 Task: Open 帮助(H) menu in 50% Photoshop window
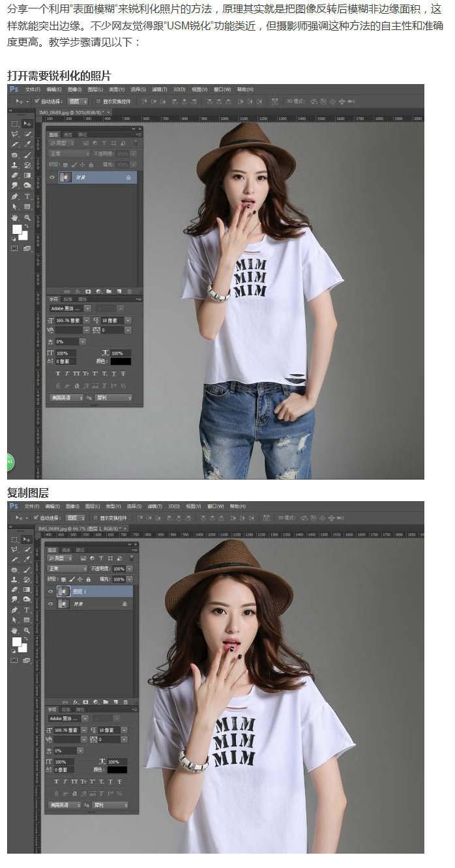[x=245, y=89]
